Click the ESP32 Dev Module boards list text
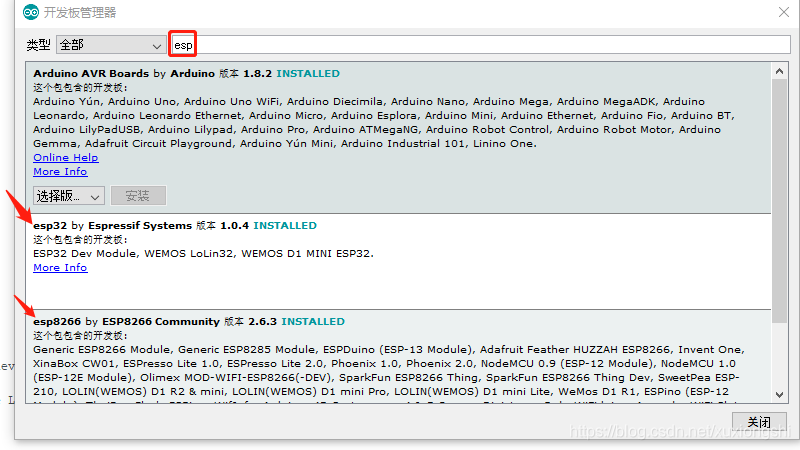Image resolution: width=800 pixels, height=450 pixels. click(204, 254)
